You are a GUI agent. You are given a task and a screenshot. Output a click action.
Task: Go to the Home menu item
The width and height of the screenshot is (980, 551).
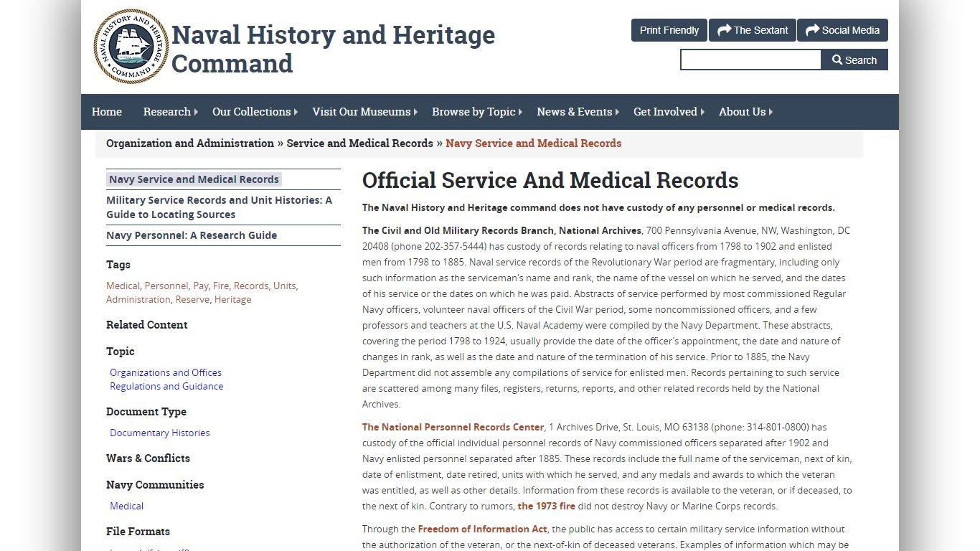107,112
